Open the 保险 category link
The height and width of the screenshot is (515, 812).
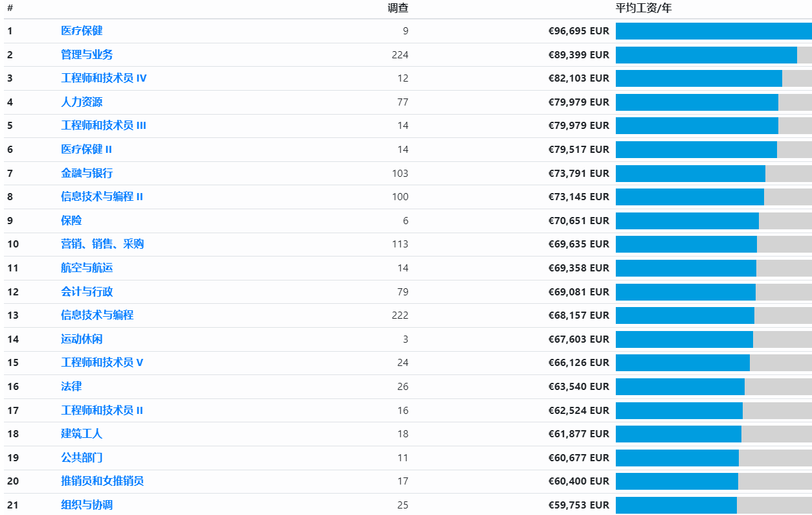click(71, 220)
